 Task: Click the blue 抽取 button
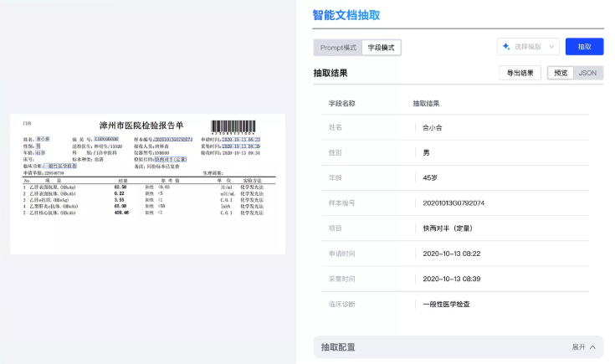point(584,47)
